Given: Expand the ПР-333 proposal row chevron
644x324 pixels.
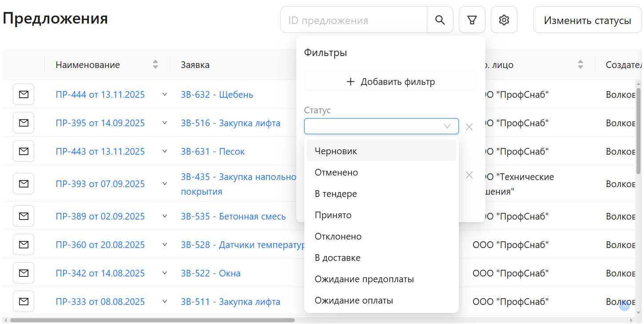Looking at the screenshot, I should [x=164, y=301].
